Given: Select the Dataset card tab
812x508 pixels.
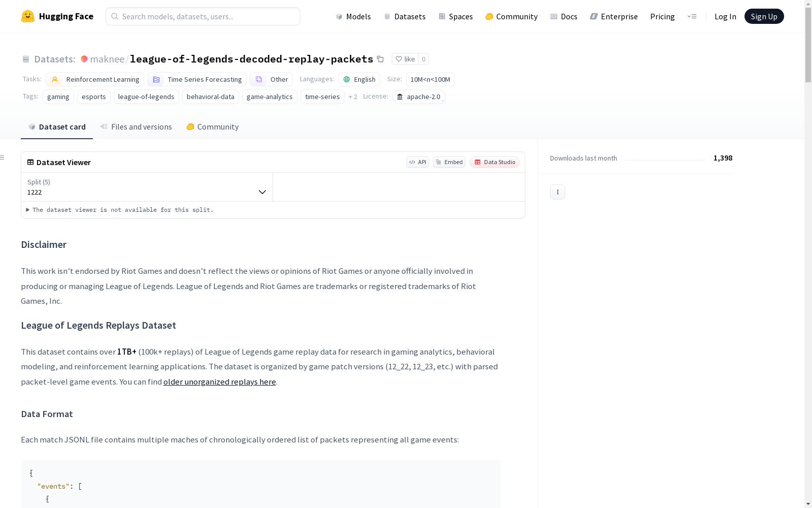Looking at the screenshot, I should point(57,127).
